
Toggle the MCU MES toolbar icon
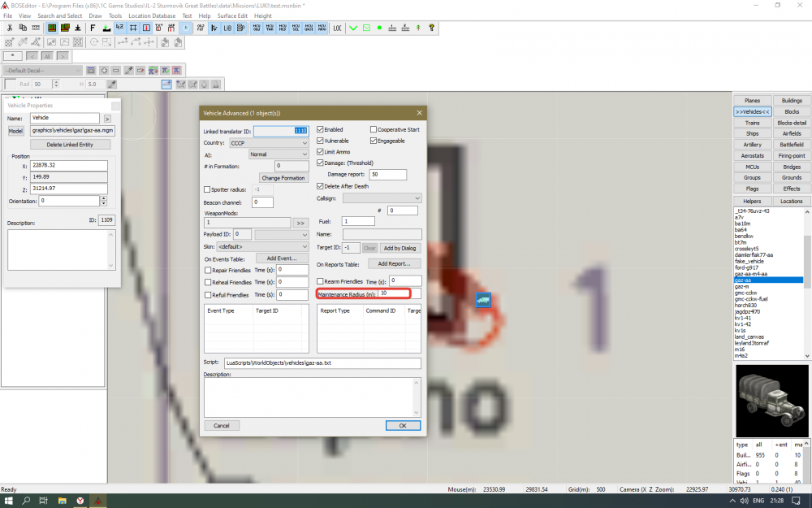pos(283,28)
